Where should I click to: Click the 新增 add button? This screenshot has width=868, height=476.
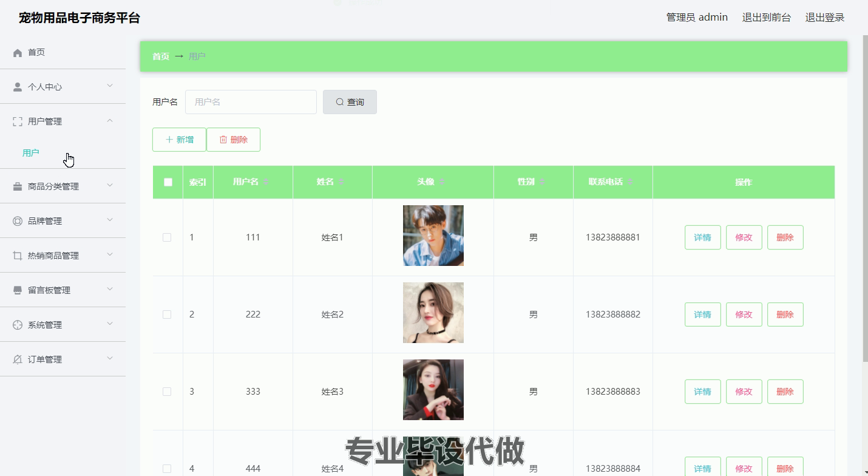tap(179, 140)
